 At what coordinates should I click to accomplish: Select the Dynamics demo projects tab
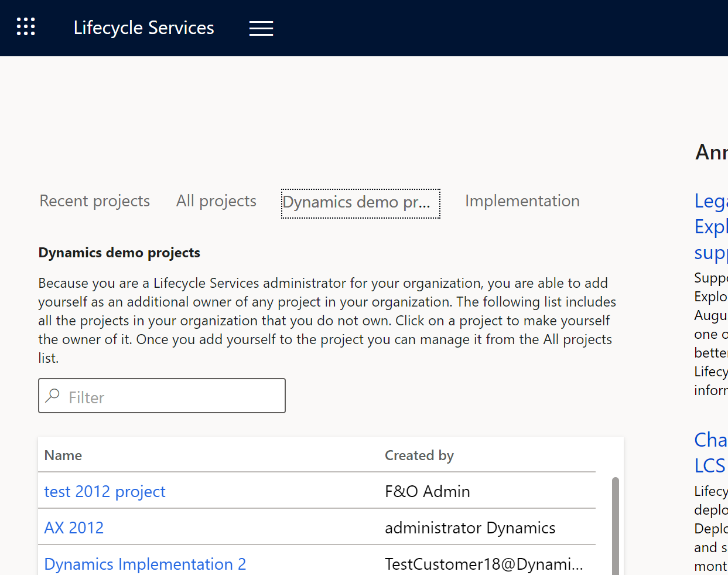360,202
